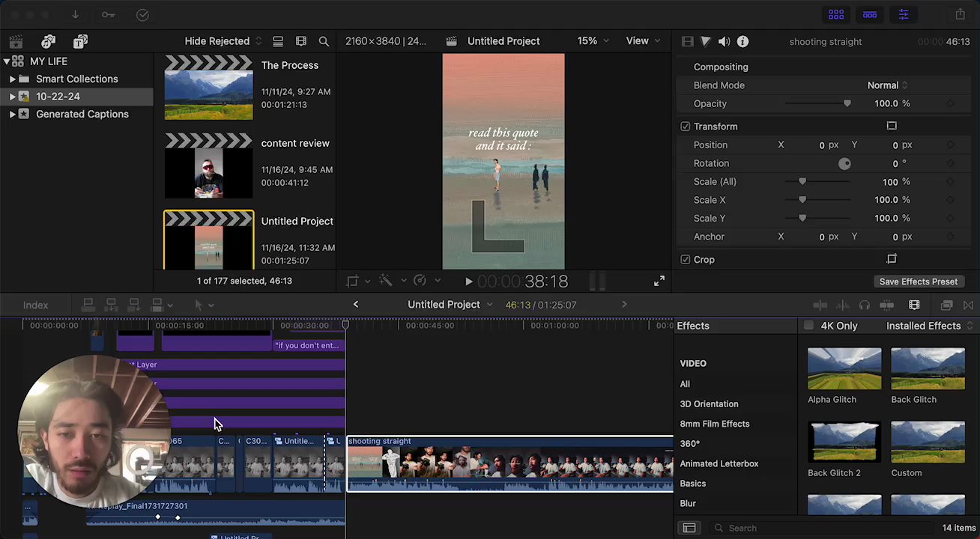Show the Transitions browser icon
Screen dimensions: 980x539
coord(969,305)
